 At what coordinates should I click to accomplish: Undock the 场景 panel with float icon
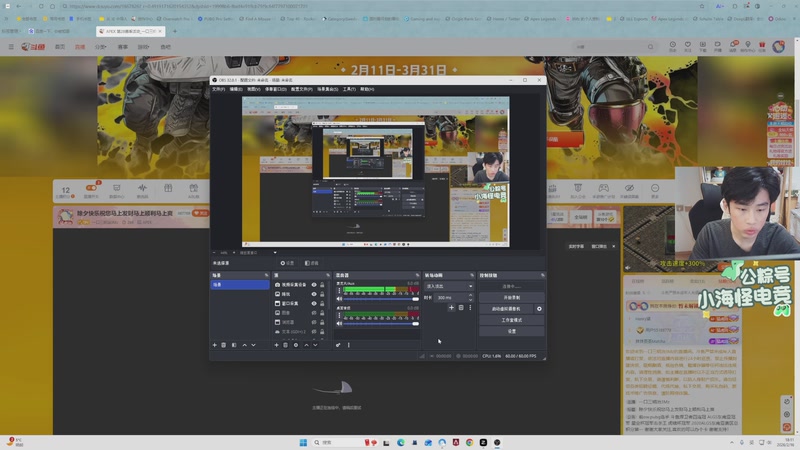pyautogui.click(x=266, y=276)
